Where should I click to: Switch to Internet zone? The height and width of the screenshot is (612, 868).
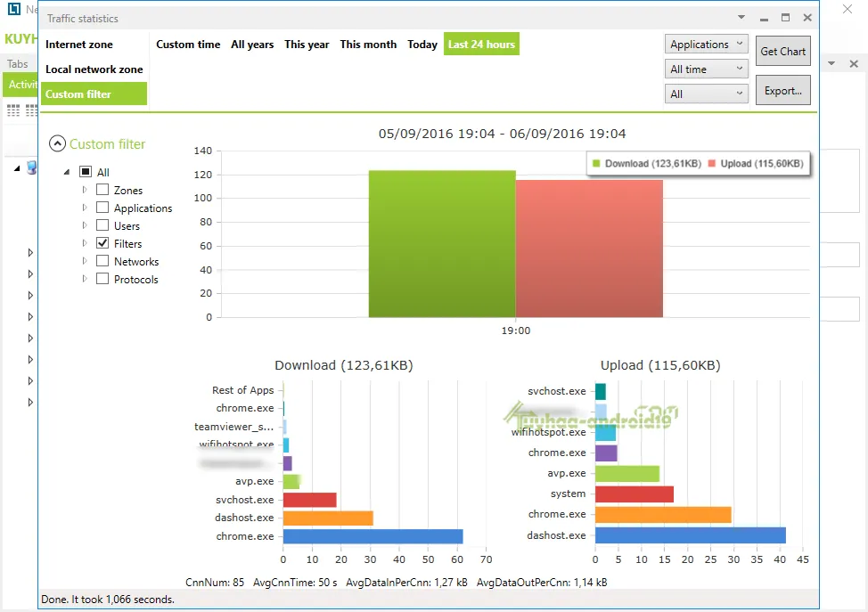pos(79,45)
